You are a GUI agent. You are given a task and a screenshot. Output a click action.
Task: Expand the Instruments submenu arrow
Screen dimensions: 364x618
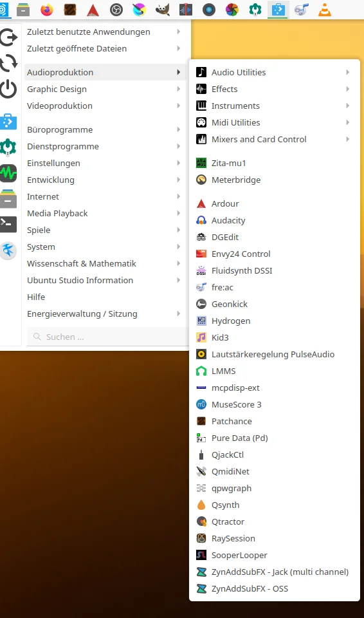coord(348,106)
